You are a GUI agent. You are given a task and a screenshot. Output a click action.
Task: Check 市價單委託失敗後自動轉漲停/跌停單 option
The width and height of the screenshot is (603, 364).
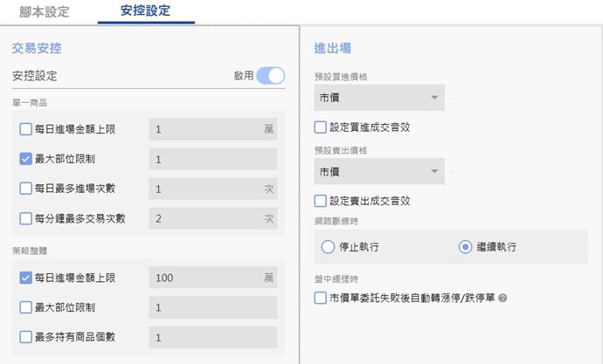point(321,298)
